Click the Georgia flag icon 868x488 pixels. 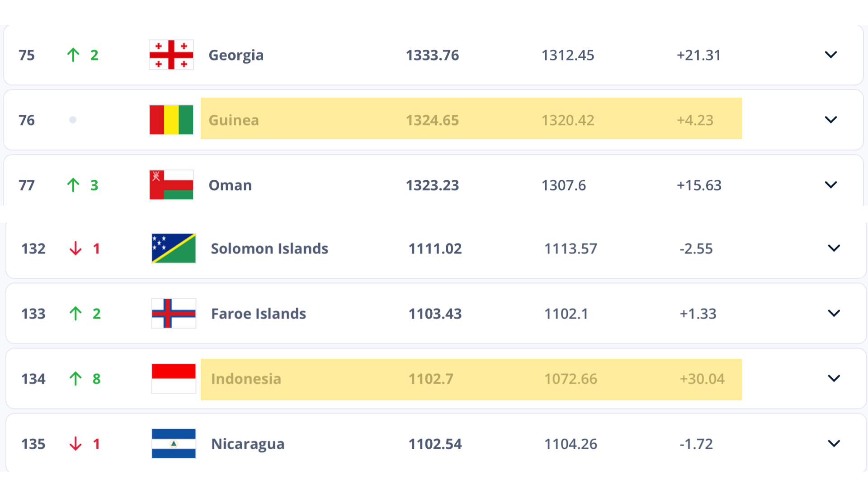171,55
